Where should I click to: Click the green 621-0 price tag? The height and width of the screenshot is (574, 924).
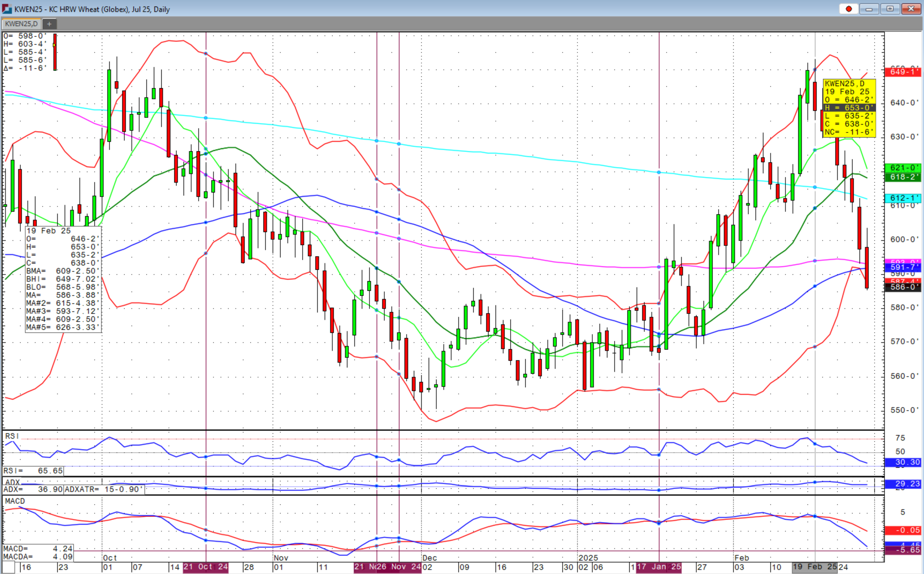[903, 168]
